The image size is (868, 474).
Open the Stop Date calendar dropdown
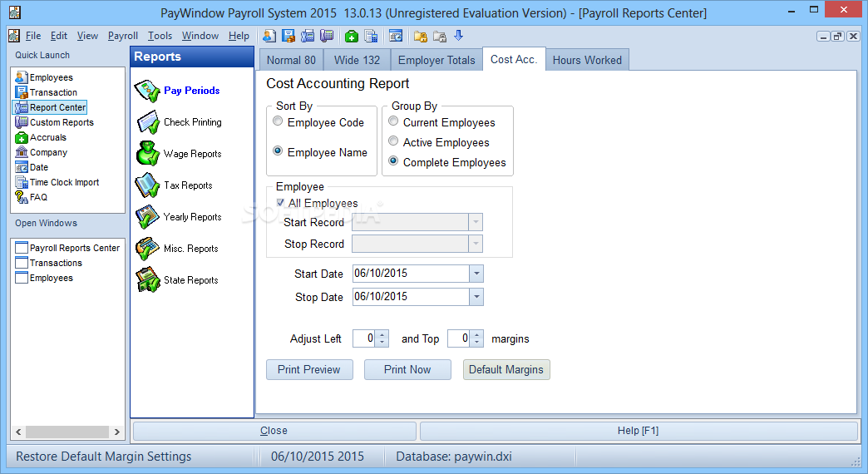pos(476,297)
